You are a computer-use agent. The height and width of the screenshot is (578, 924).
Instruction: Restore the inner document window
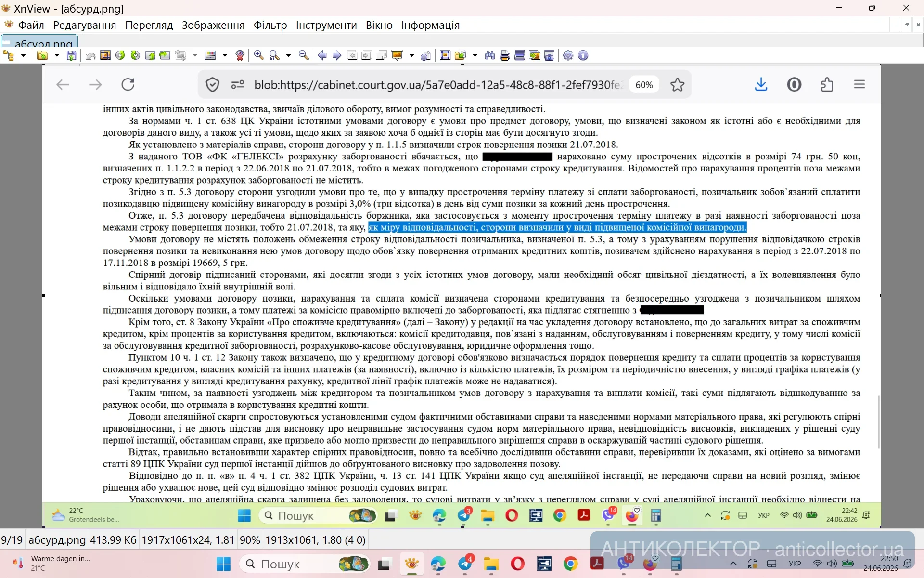(x=906, y=25)
